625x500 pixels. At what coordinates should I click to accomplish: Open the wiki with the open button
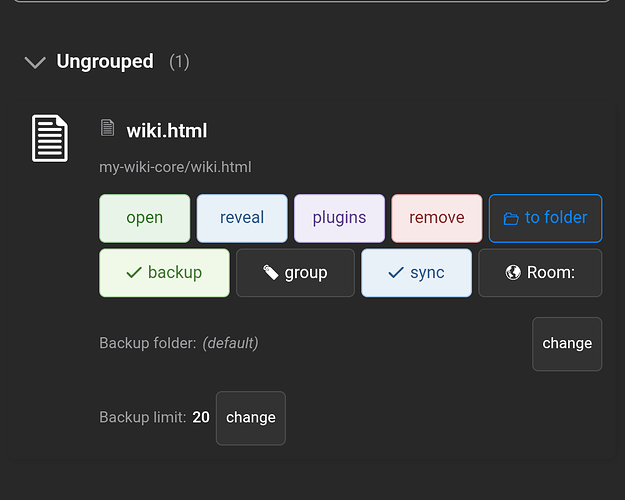(x=145, y=218)
